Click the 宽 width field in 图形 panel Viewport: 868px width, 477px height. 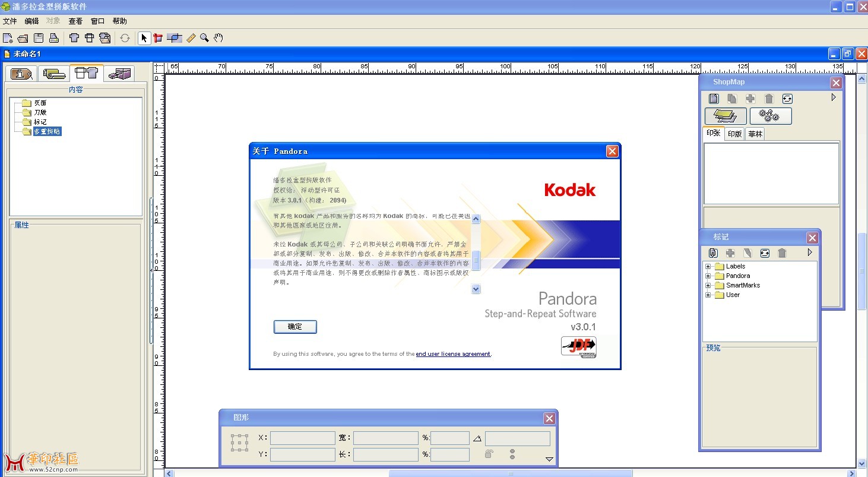point(386,438)
